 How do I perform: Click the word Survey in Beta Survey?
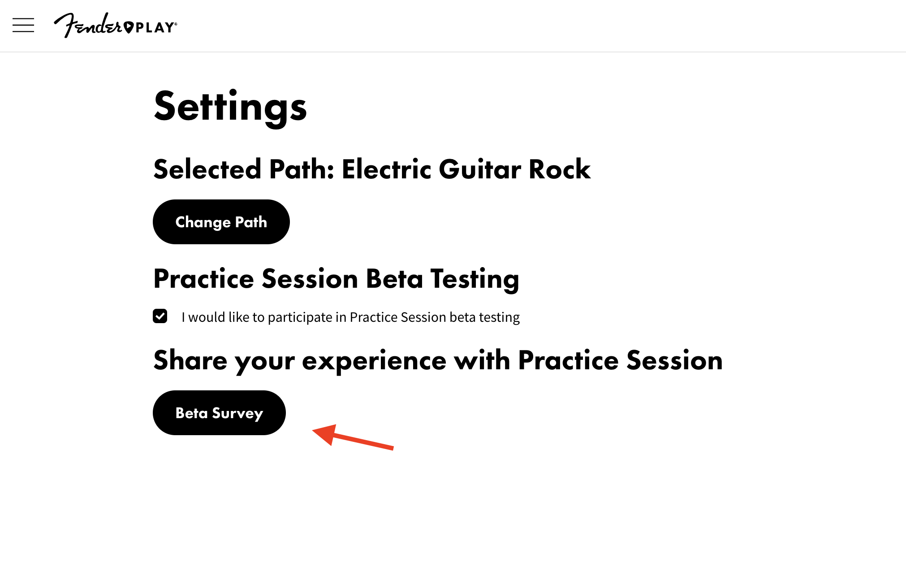click(x=237, y=414)
